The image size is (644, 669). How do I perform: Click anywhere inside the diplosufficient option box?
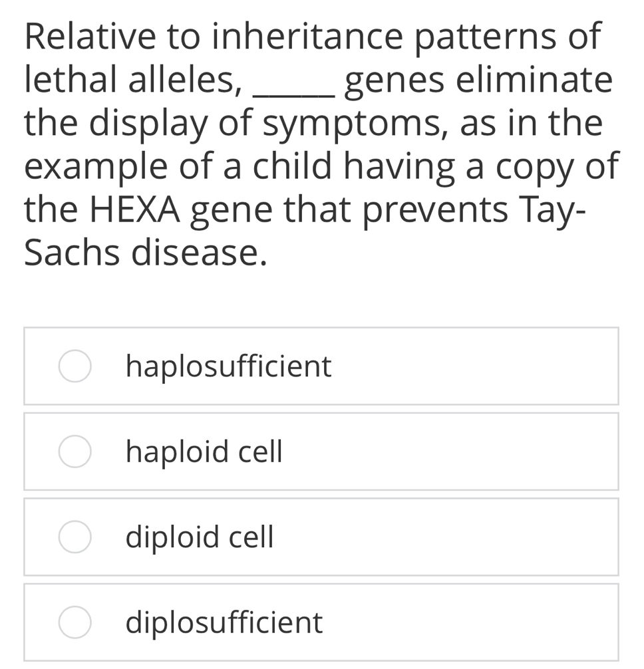321,622
